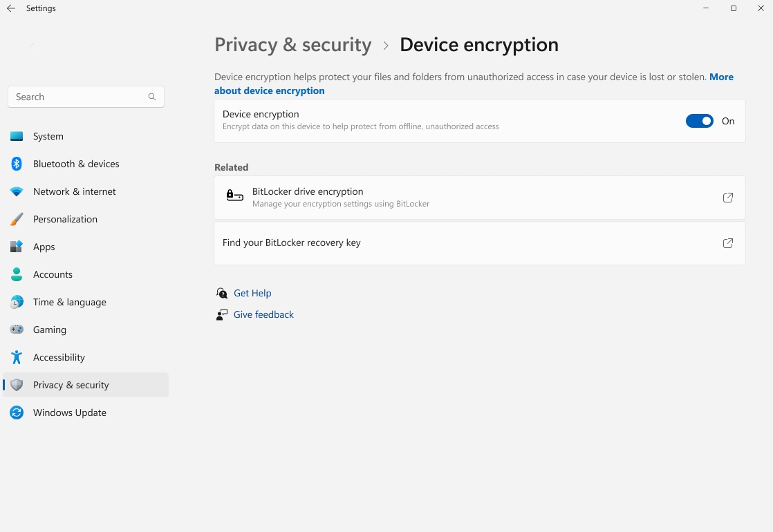Image resolution: width=773 pixels, height=532 pixels.
Task: Toggle Device encryption off
Action: point(699,120)
